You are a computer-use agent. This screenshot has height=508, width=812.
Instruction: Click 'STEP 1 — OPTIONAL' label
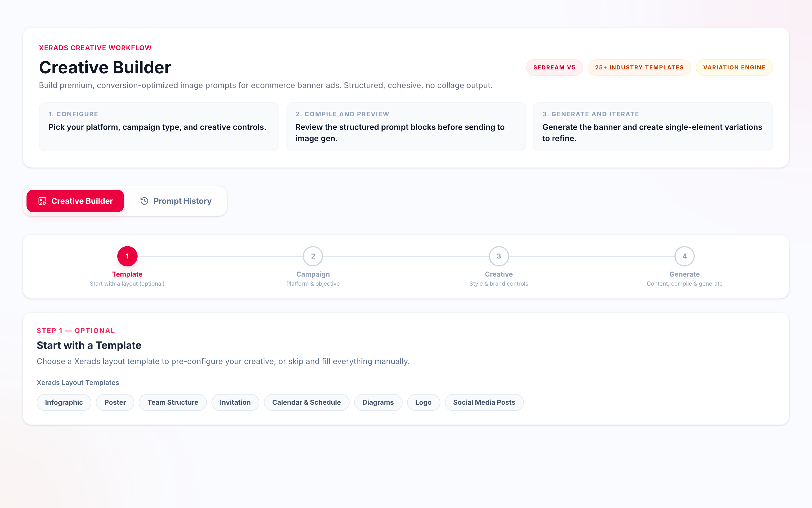76,330
